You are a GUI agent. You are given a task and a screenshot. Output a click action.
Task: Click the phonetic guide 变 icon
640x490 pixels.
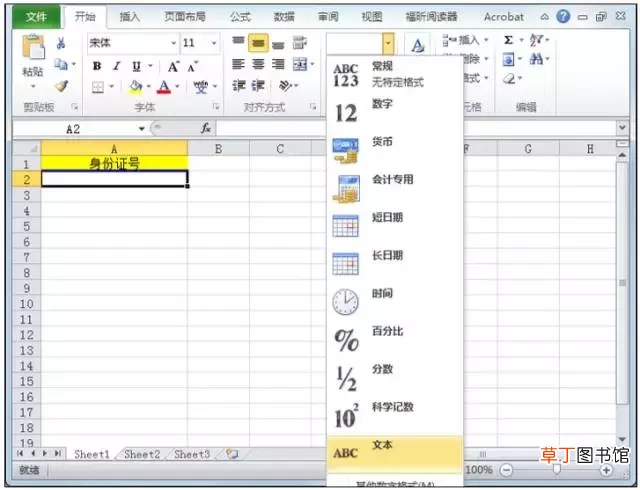200,87
